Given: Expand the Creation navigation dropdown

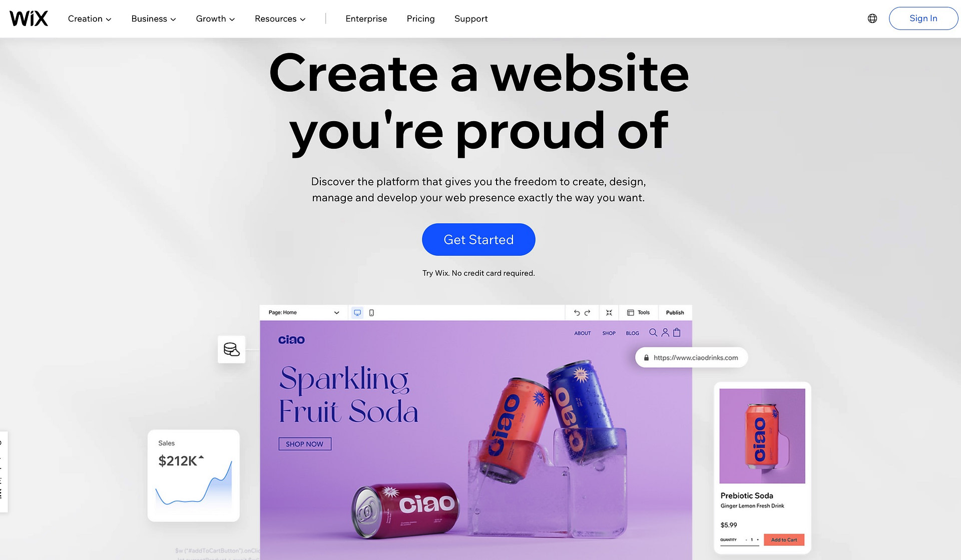Looking at the screenshot, I should [x=89, y=18].
